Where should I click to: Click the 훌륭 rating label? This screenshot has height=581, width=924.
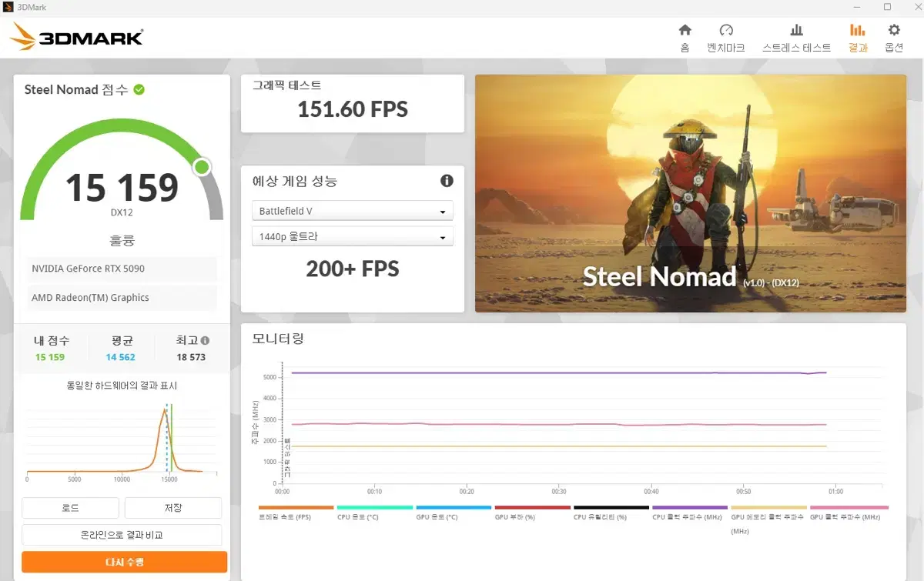click(x=122, y=240)
